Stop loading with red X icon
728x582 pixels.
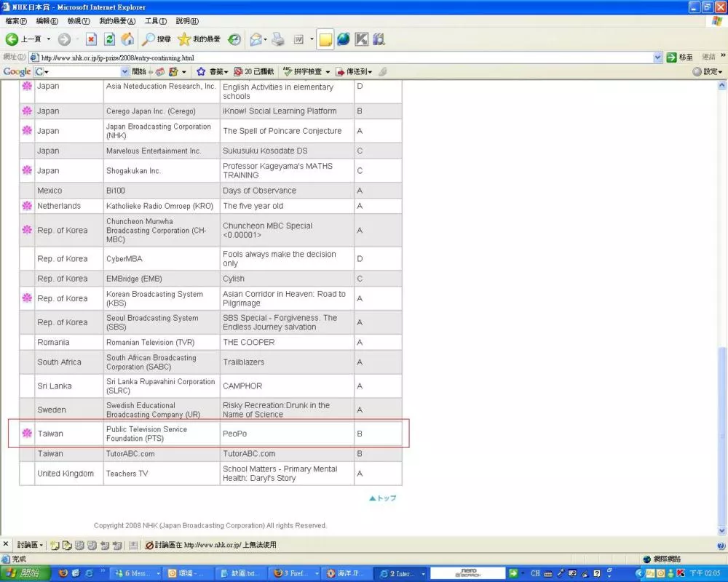[x=92, y=39]
